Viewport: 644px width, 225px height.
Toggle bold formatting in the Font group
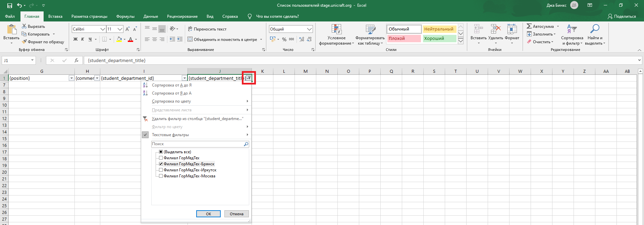pyautogui.click(x=75, y=39)
